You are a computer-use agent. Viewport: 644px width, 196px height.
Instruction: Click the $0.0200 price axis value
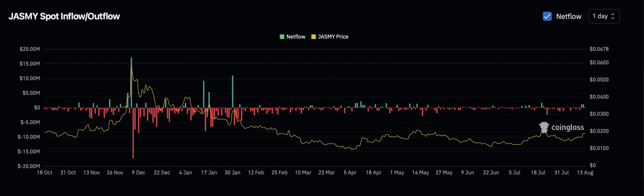[599, 131]
